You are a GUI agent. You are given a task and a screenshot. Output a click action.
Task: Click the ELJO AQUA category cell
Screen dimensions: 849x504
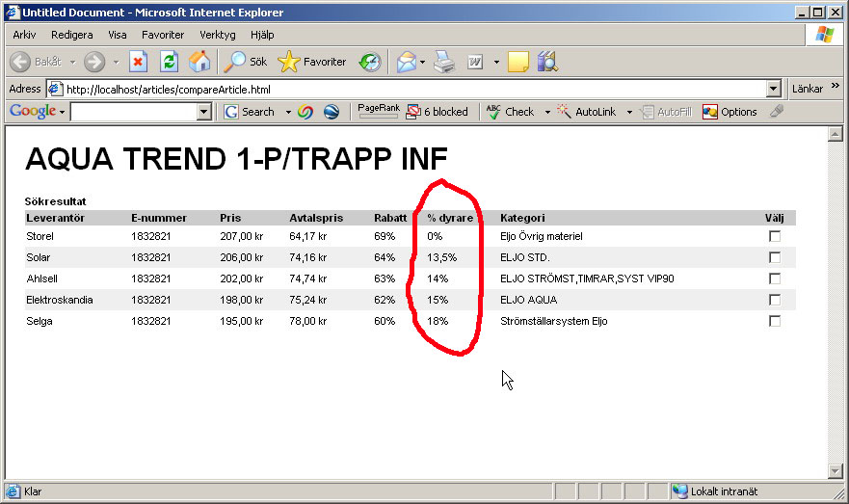[528, 300]
